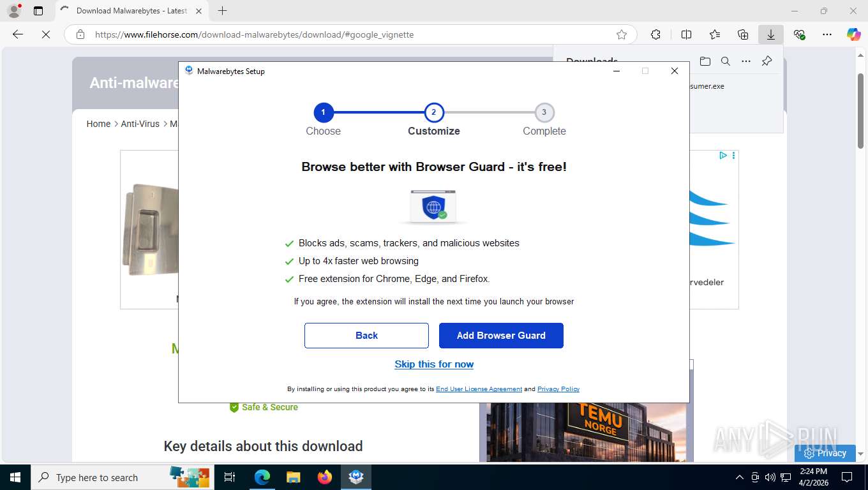Click AdChoices icon on right ad
This screenshot has height=490, width=868.
point(722,156)
